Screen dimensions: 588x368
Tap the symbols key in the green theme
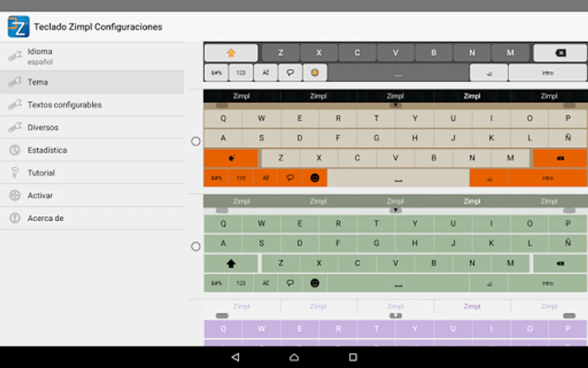click(x=216, y=283)
